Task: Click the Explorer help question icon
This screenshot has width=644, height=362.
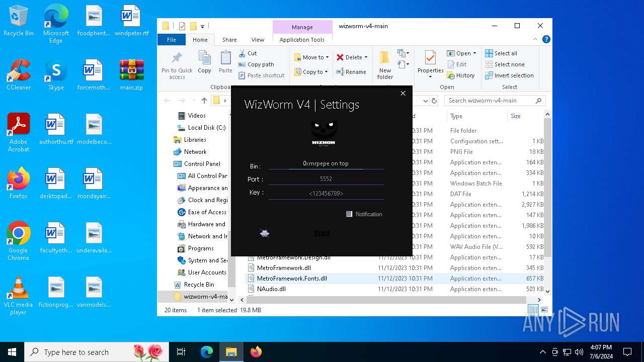Action: click(546, 39)
